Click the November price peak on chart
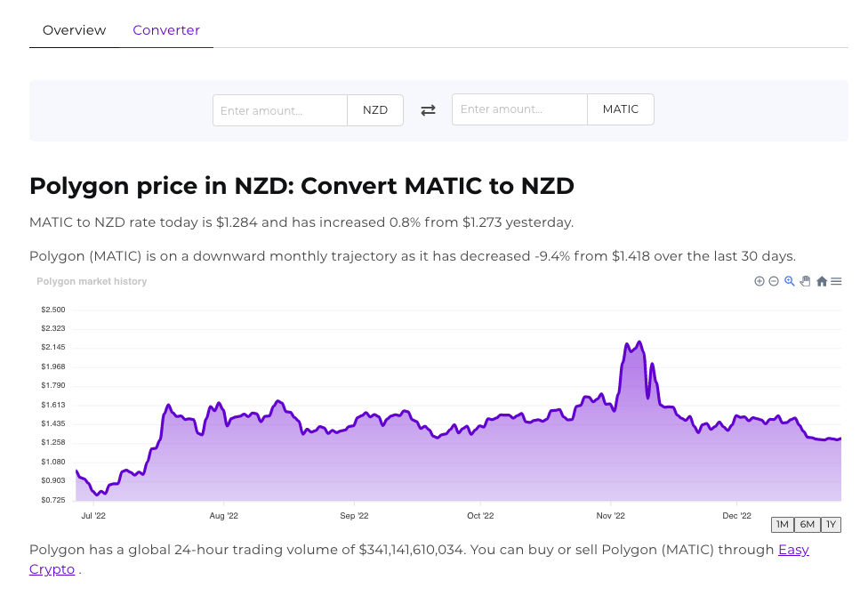Viewport: 868px width, 604px height. click(x=639, y=342)
